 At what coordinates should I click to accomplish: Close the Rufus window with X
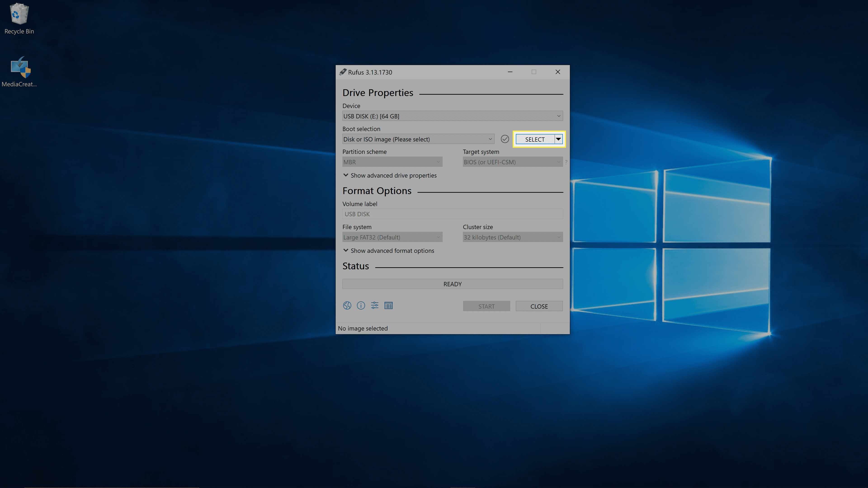[558, 72]
